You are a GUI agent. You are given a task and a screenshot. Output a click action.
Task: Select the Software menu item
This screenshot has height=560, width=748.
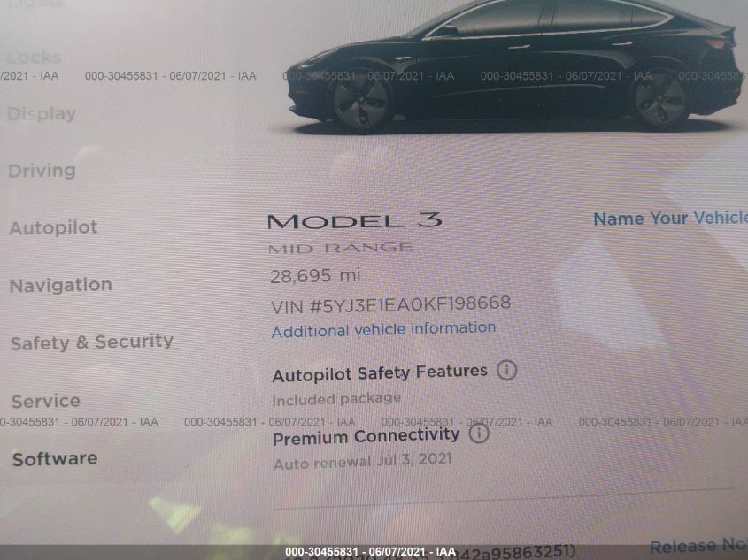[55, 459]
